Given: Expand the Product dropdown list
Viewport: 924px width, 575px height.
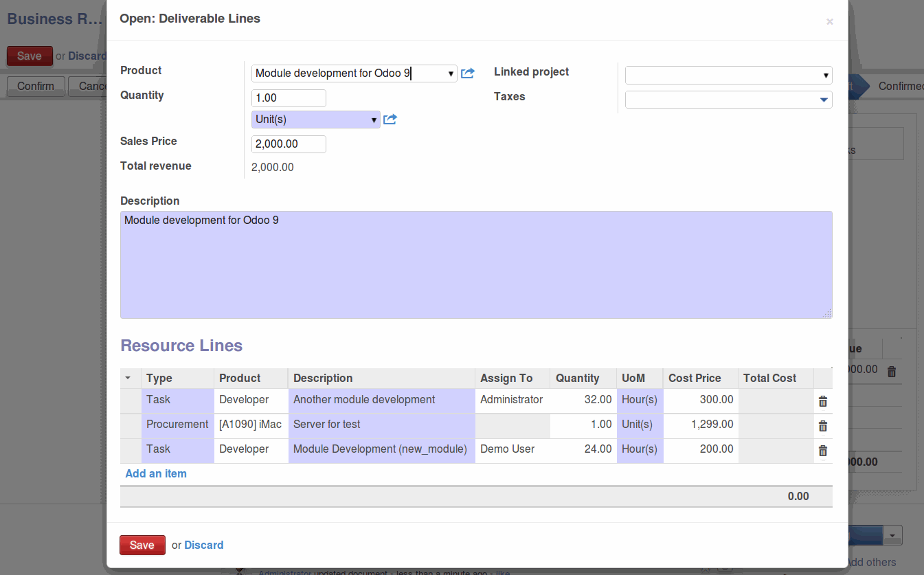Looking at the screenshot, I should (x=451, y=73).
